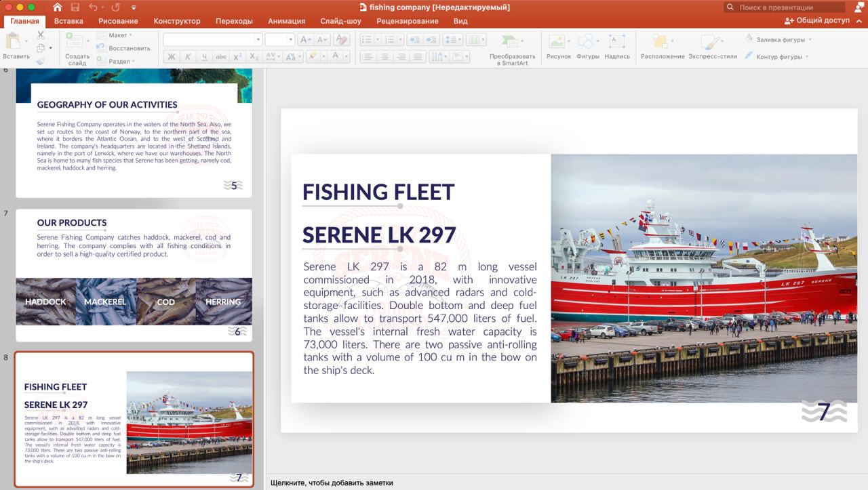Click the scissors cut icon

pos(41,35)
